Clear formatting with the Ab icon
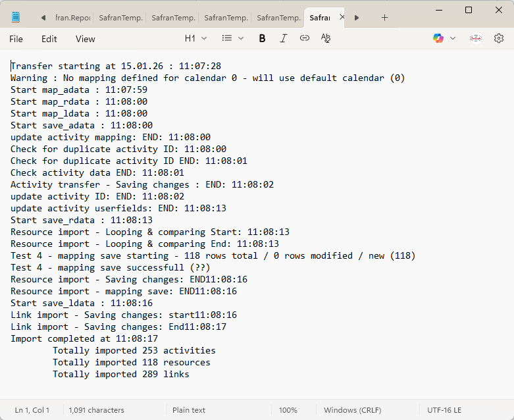This screenshot has height=420, width=514. (326, 38)
